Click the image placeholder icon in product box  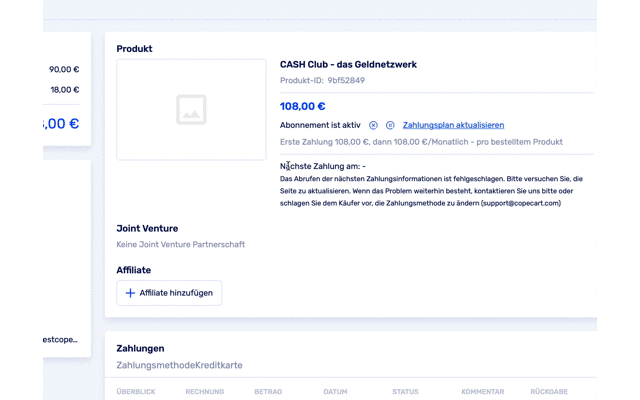click(191, 109)
